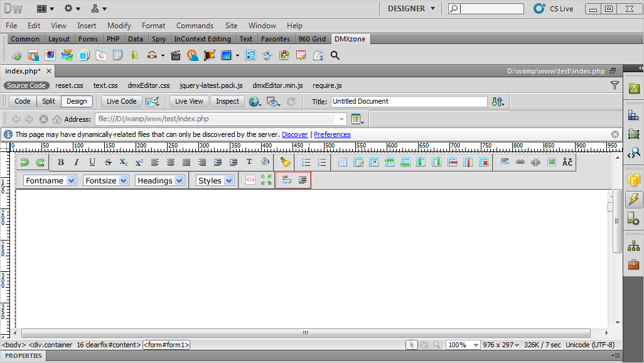Image resolution: width=644 pixels, height=363 pixels.
Task: Open the Commands menu
Action: click(195, 26)
